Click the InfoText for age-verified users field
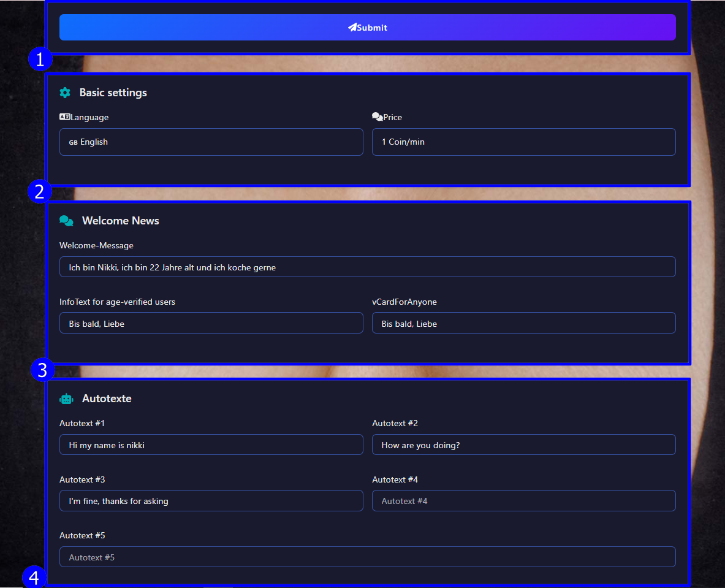Viewport: 725px width, 588px height. click(211, 323)
